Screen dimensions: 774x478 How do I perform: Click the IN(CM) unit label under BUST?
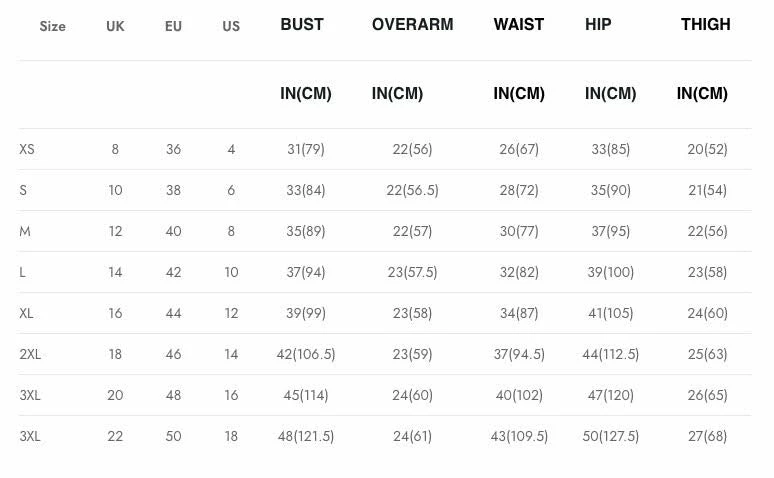(x=306, y=94)
